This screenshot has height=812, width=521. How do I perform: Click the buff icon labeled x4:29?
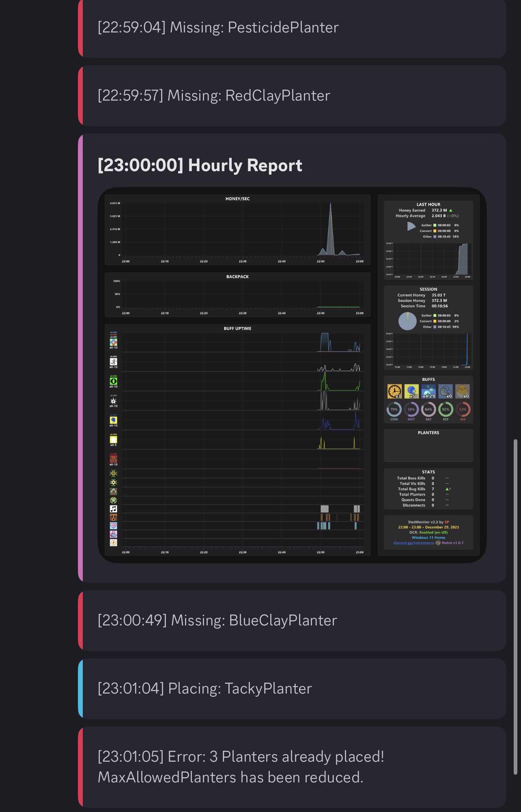(x=428, y=391)
